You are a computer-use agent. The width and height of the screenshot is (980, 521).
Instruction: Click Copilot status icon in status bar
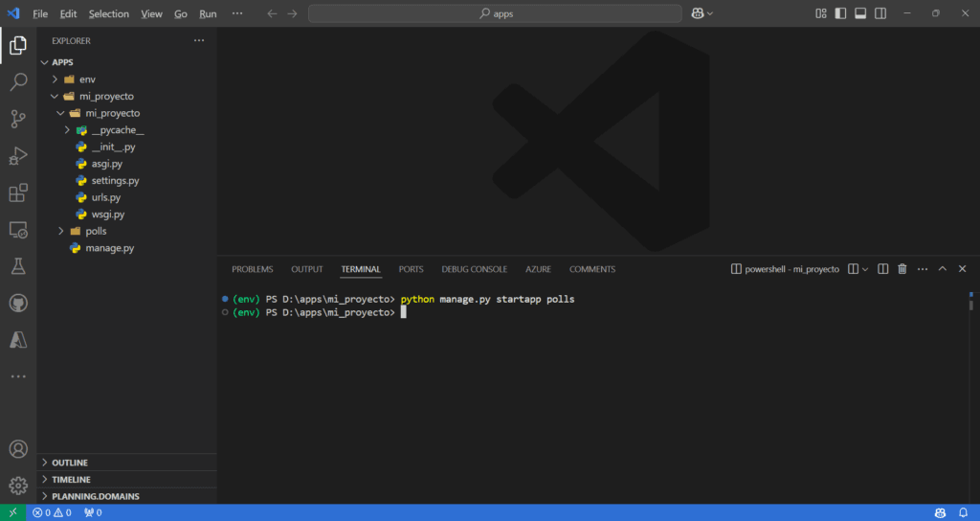click(x=940, y=513)
